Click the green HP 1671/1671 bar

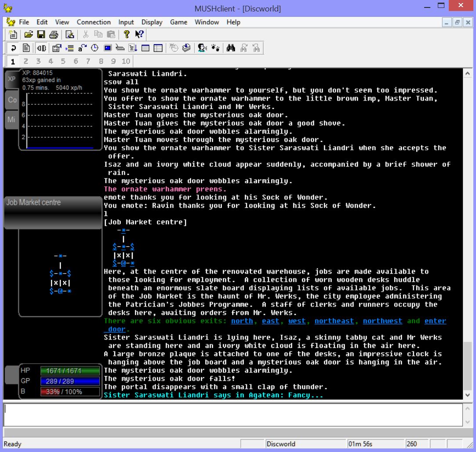click(70, 371)
